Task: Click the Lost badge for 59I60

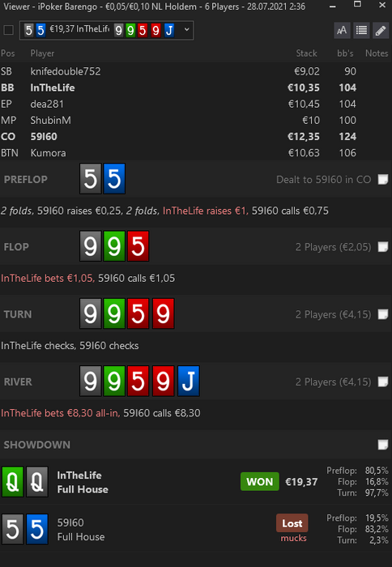Action: [x=292, y=523]
